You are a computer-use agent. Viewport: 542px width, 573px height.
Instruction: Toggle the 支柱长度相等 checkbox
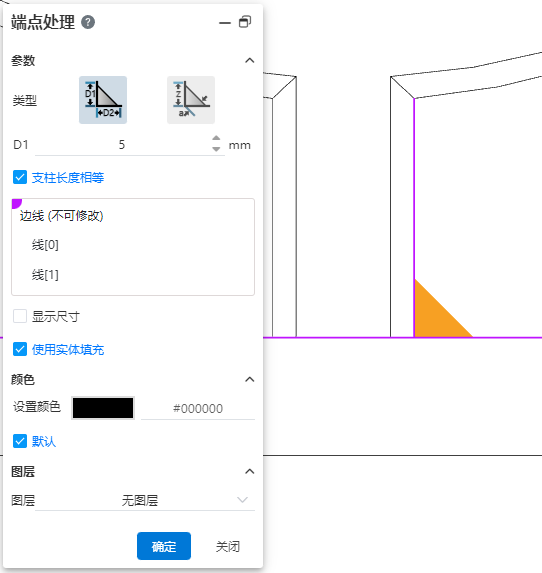click(20, 178)
